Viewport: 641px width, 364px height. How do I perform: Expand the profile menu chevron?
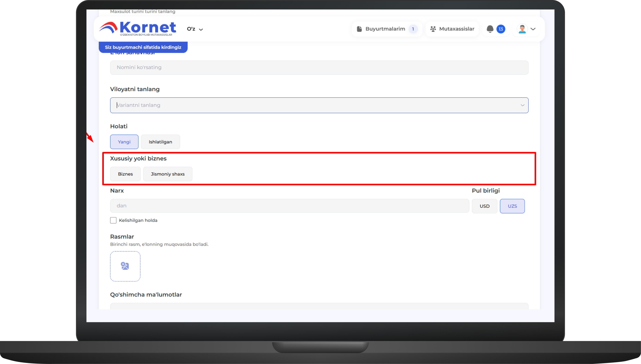click(x=533, y=29)
